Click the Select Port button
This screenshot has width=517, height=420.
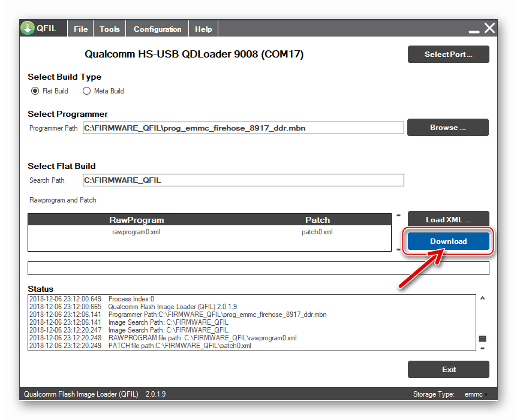tap(449, 55)
